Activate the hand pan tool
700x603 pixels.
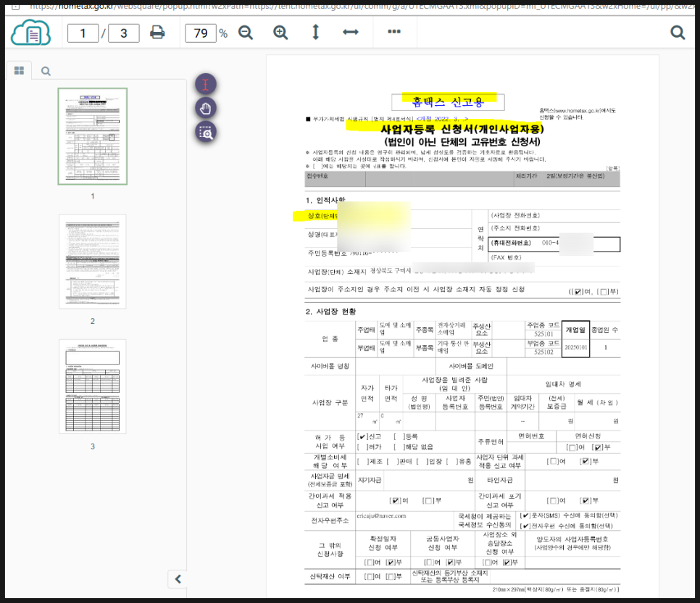[207, 108]
